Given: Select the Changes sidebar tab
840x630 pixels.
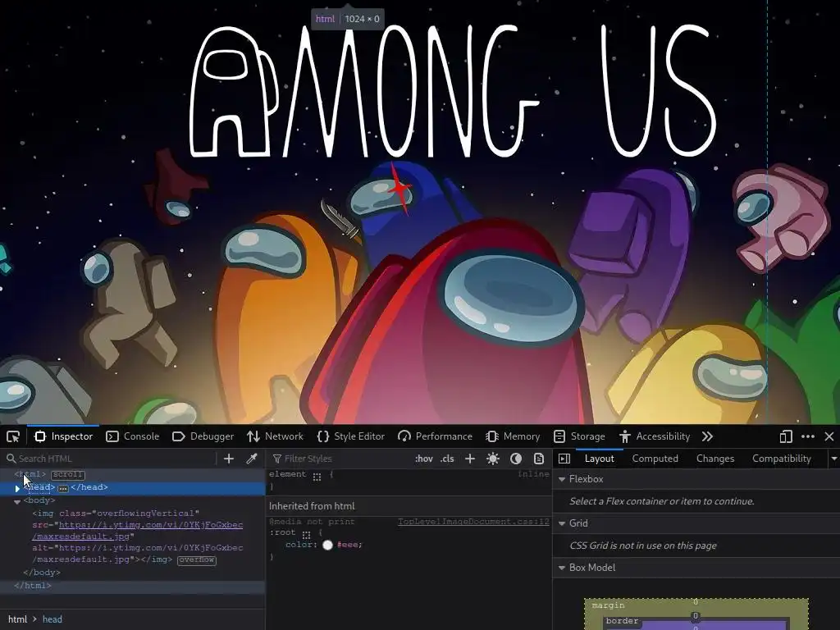Looking at the screenshot, I should (x=715, y=459).
